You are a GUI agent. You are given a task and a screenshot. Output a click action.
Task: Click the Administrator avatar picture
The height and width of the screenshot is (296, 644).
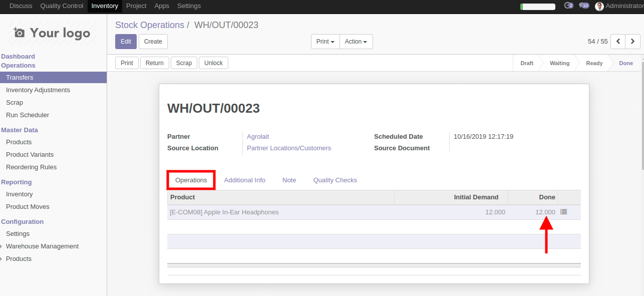point(599,6)
